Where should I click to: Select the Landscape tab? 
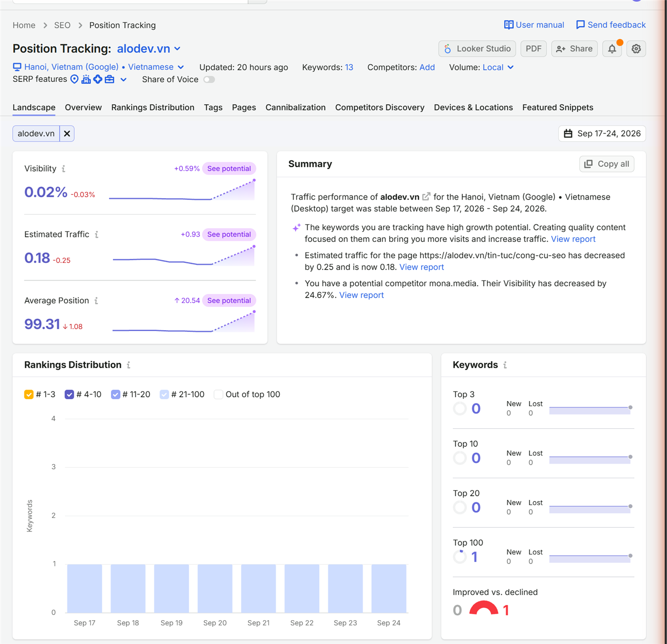pos(34,108)
